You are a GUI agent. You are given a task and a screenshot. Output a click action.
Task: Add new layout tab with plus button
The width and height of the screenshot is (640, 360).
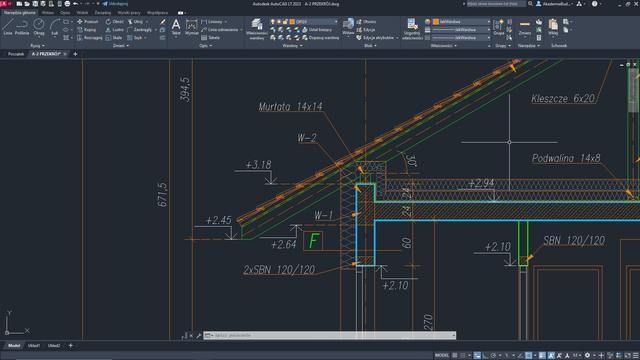point(71,346)
